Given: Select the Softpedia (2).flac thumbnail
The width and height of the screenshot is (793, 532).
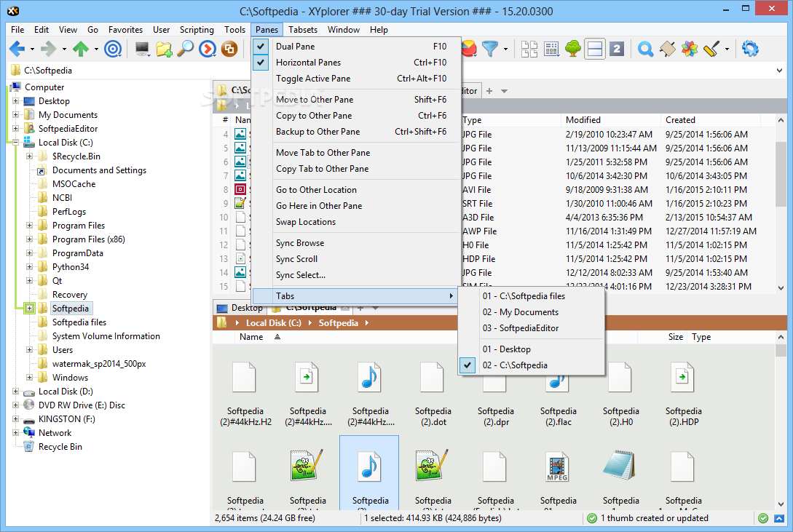Looking at the screenshot, I should click(x=558, y=394).
